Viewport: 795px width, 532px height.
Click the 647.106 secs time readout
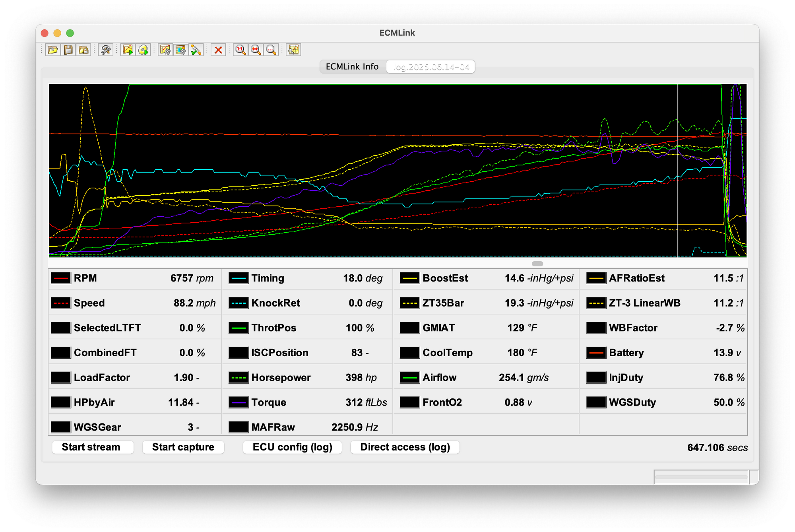click(717, 448)
